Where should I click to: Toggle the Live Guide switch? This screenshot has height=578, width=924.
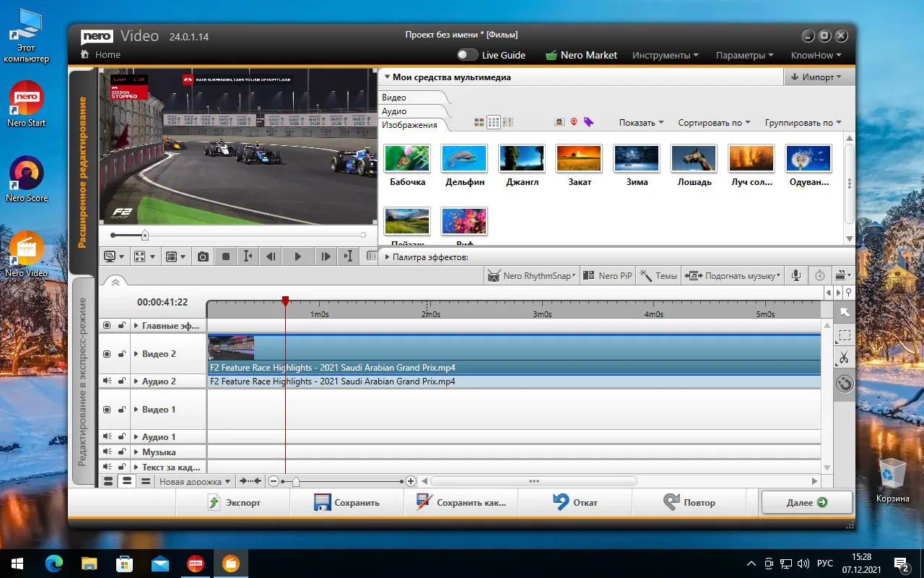click(x=467, y=55)
